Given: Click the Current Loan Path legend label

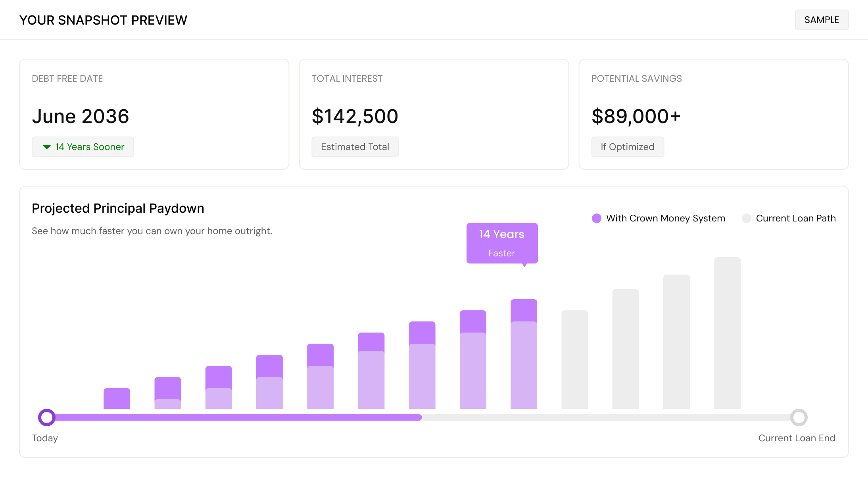Looking at the screenshot, I should [796, 218].
